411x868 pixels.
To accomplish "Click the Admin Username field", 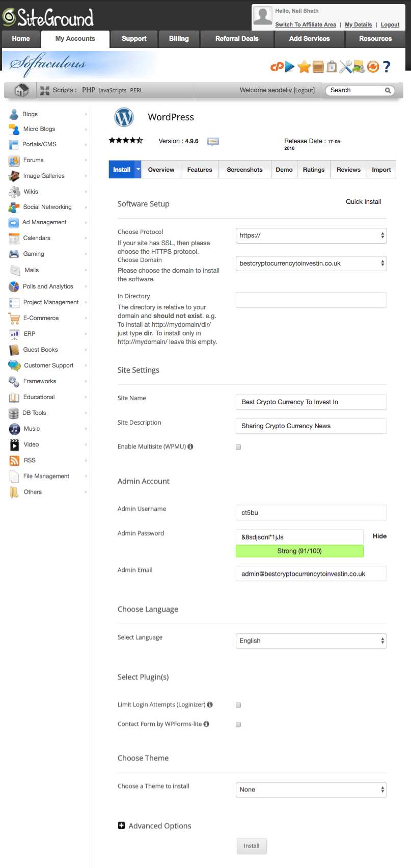I will [311, 513].
